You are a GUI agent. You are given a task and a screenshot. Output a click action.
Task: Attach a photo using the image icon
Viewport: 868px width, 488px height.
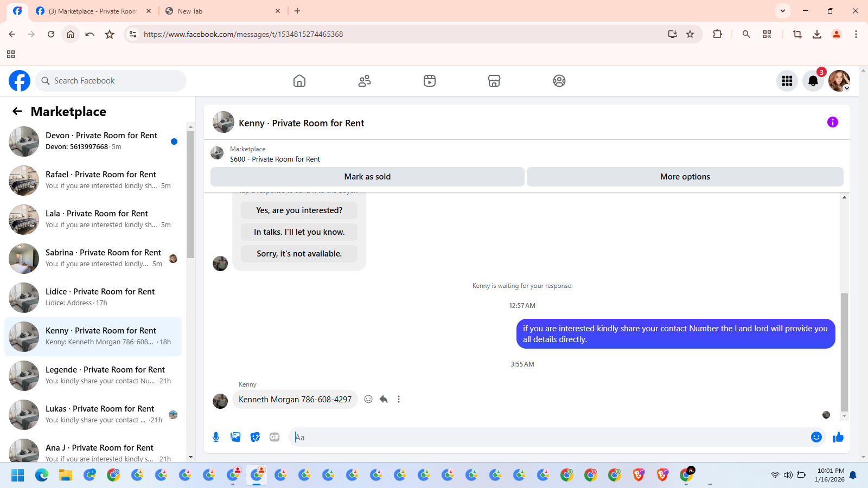pos(235,437)
